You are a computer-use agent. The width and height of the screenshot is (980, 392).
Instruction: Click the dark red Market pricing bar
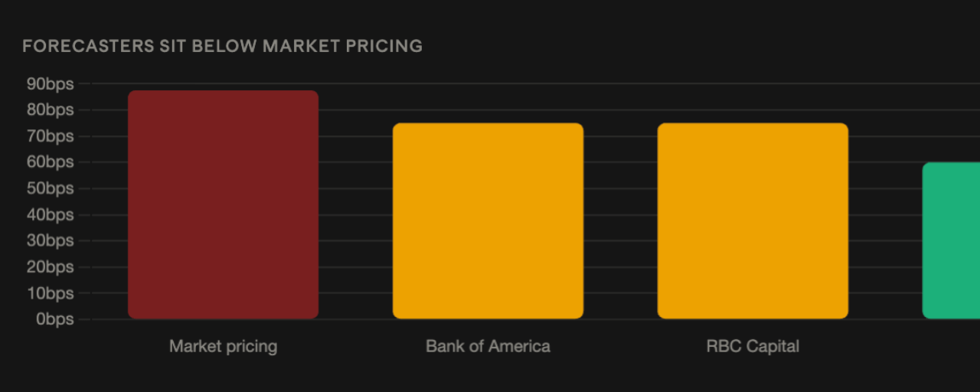click(223, 204)
